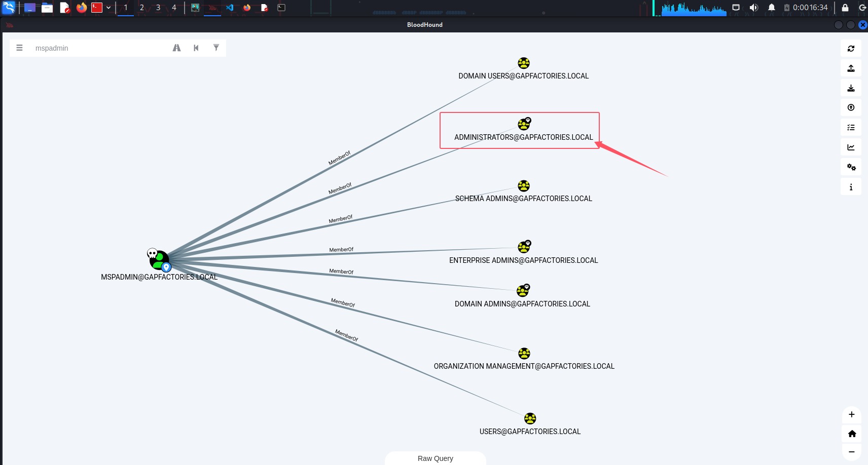Viewport: 868px width, 465px height.
Task: Reset the graph view with the home icon
Action: 852,434
